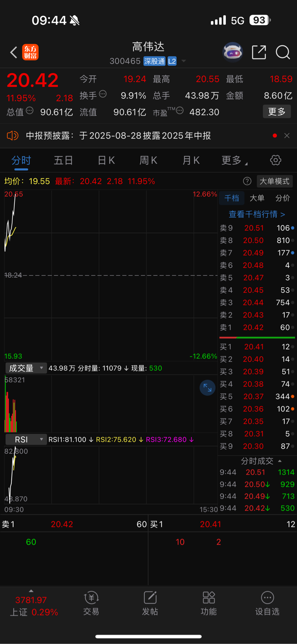
Task: Tap the RSI indicator chart
Action: pyautogui.click(x=111, y=475)
